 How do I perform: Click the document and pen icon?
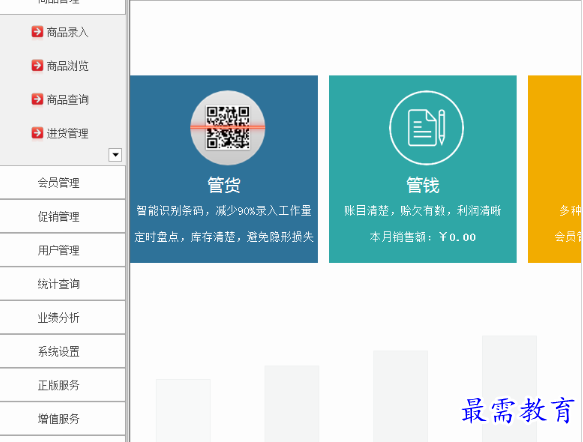tap(426, 128)
